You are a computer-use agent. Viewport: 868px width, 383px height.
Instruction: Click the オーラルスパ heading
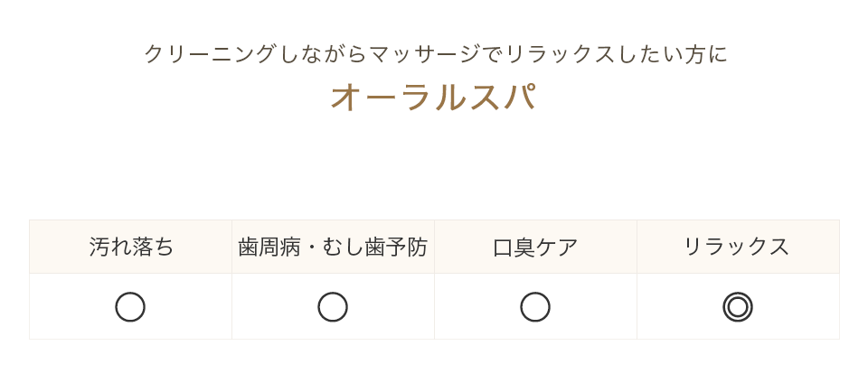433,98
